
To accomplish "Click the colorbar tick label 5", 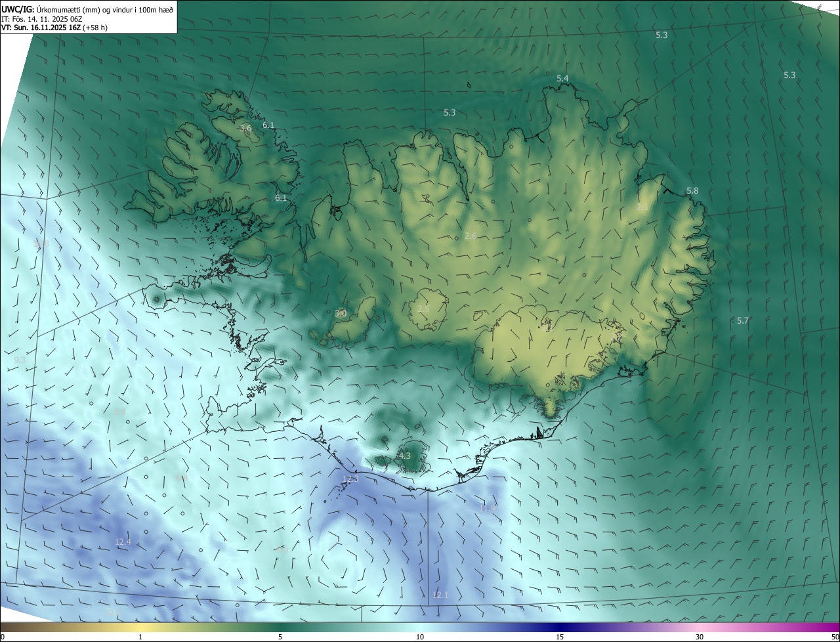I will pyautogui.click(x=280, y=637).
